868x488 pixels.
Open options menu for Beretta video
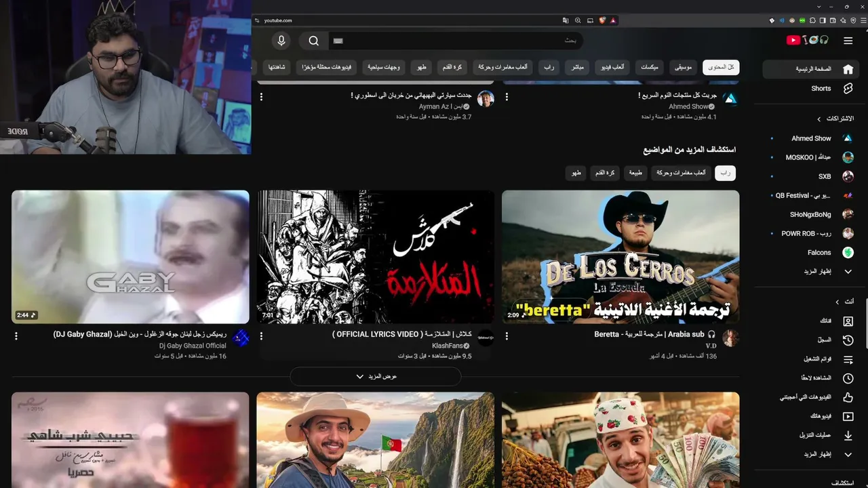[507, 336]
